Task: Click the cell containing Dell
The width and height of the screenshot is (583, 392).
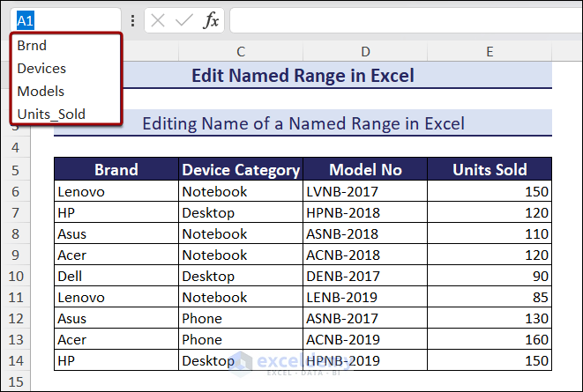Action: [116, 276]
